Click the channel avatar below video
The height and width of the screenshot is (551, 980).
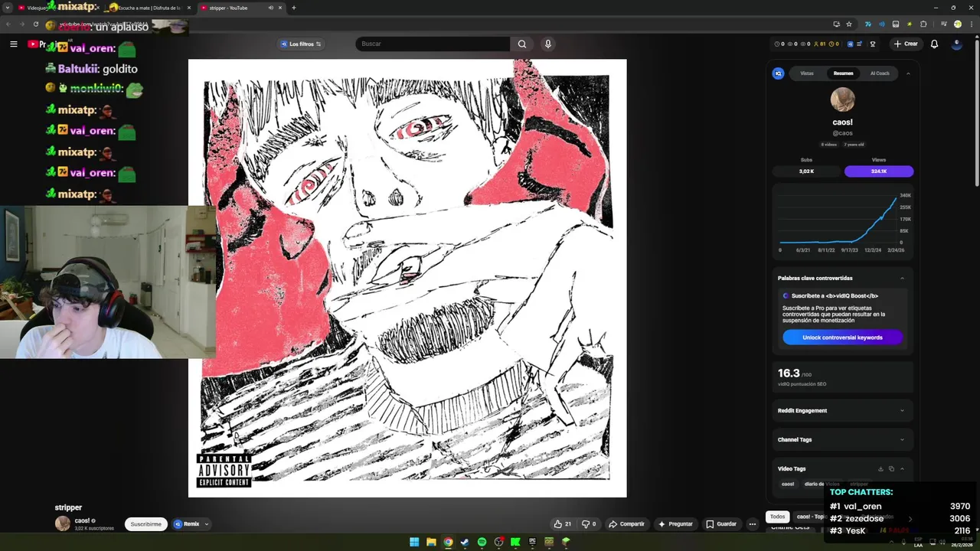pos(62,524)
